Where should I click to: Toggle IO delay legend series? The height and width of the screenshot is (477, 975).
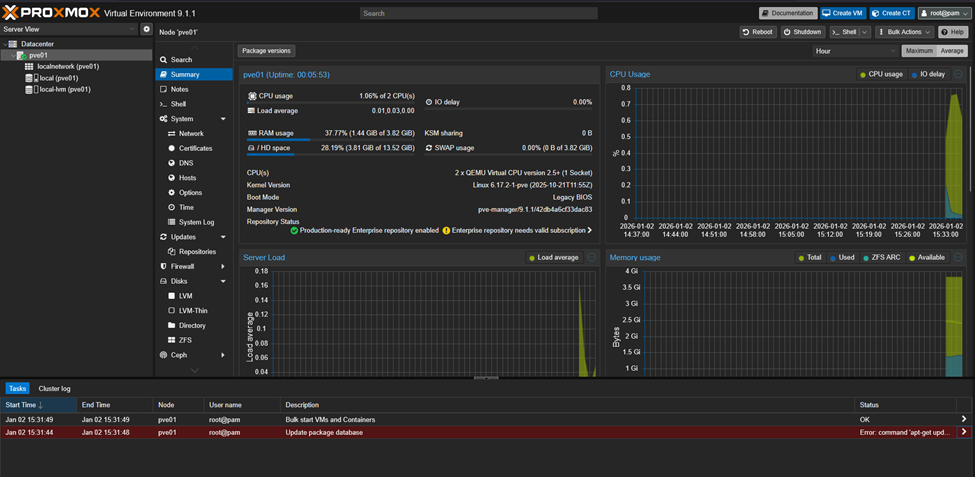pos(928,74)
